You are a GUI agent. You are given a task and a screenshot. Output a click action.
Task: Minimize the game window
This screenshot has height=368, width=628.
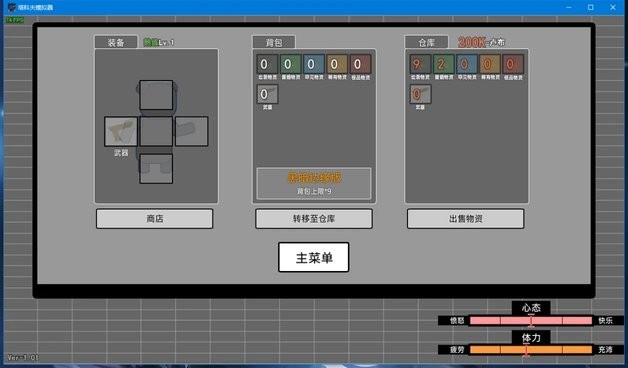[569, 7]
